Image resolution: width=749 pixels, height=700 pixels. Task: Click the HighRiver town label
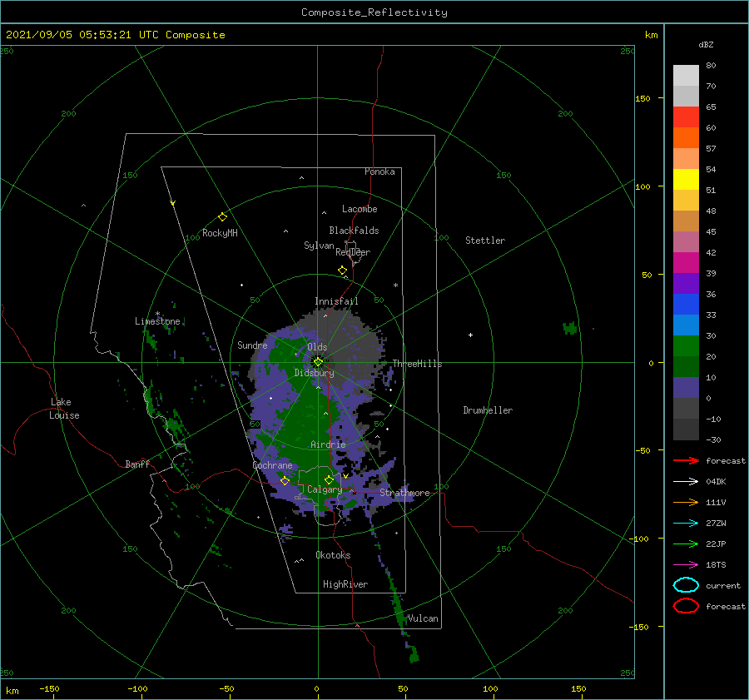point(345,584)
